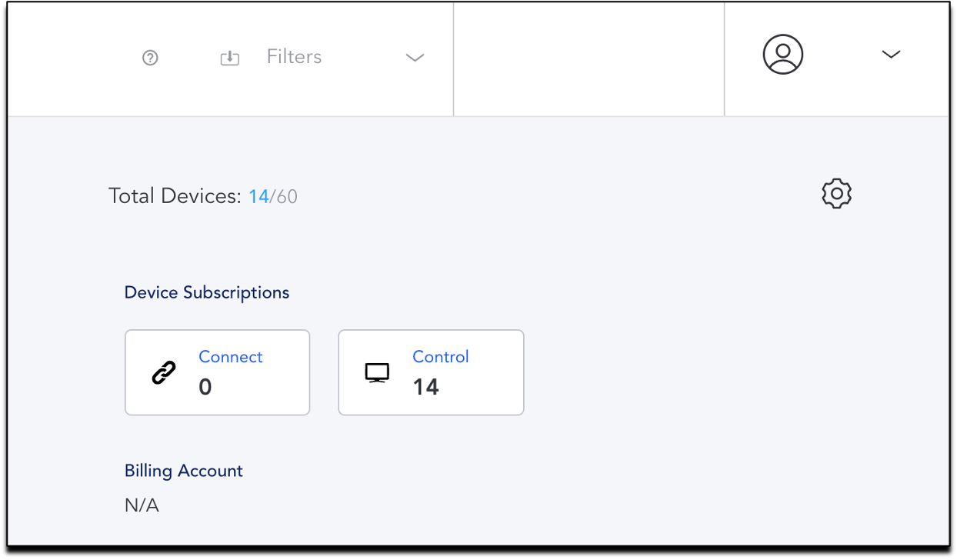This screenshot has height=560, width=957.
Task: Click the user profile avatar icon
Action: click(783, 55)
